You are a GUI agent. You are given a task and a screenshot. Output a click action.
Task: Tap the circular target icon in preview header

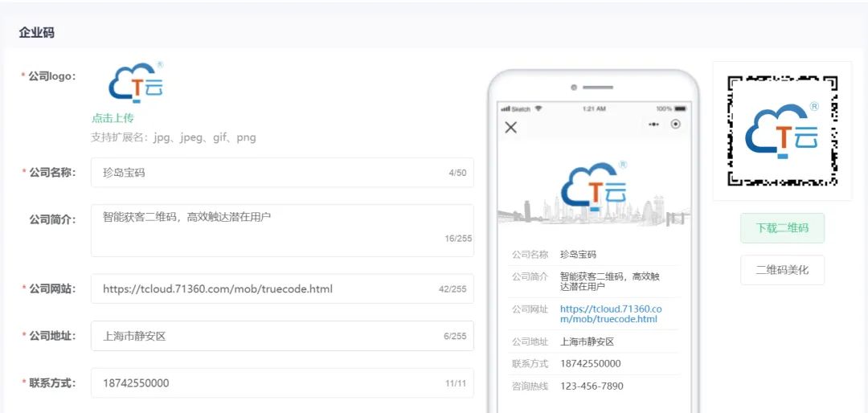[x=675, y=124]
